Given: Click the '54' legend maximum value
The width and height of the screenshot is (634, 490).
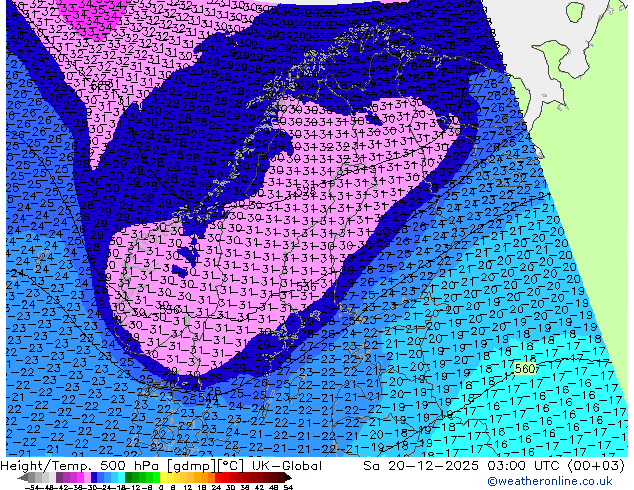Looking at the screenshot, I should (287, 488).
